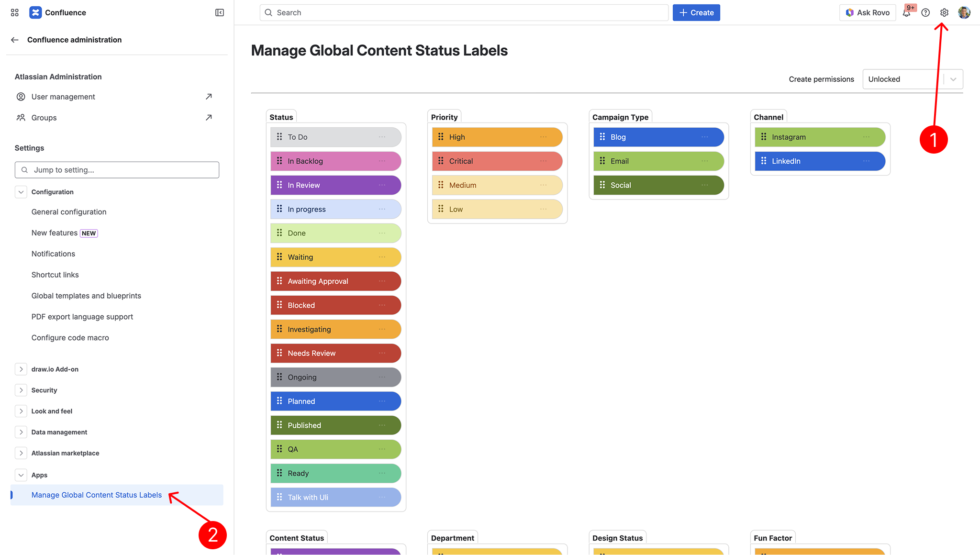The image size is (980, 555).
Task: Collapse the sidebar with the panel icon
Action: tap(220, 12)
